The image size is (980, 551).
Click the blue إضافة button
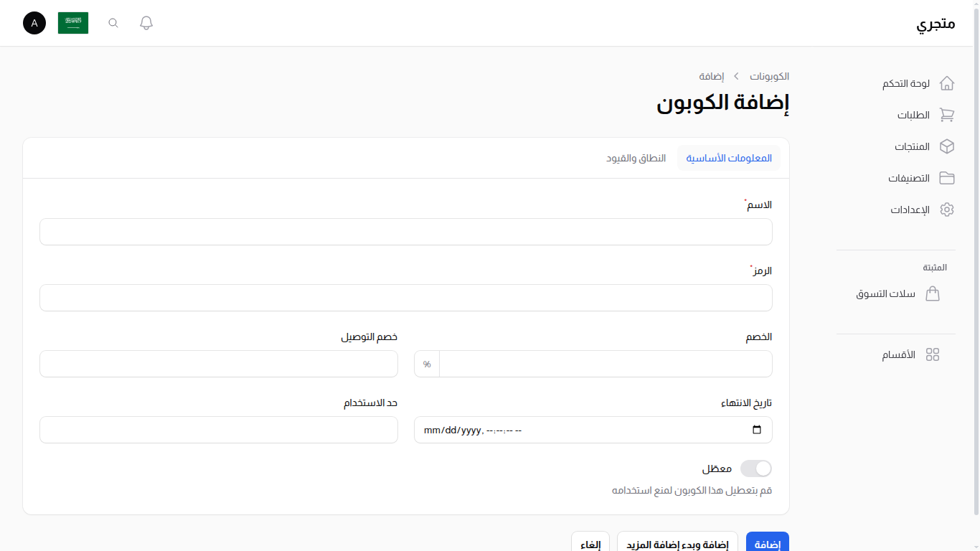coord(767,543)
